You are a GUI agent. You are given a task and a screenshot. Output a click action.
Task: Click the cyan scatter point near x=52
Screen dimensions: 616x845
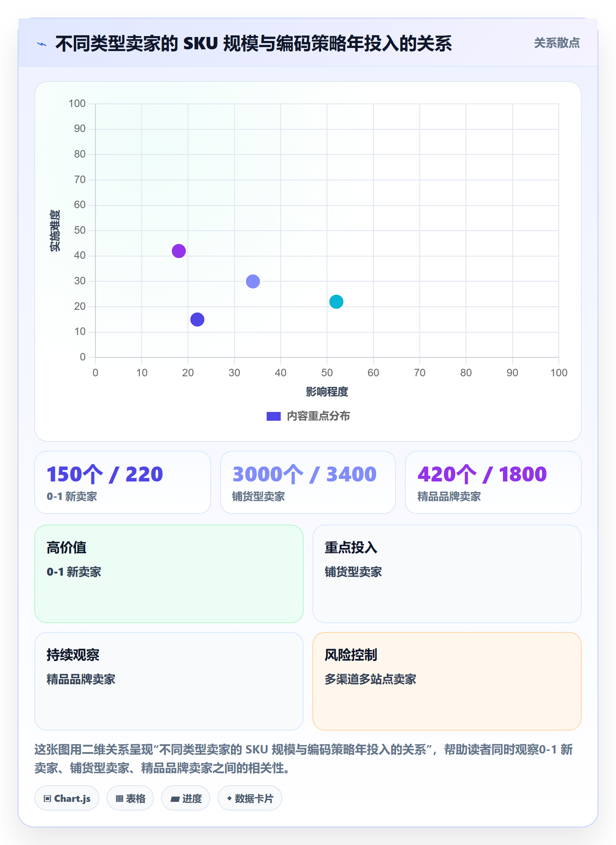click(336, 302)
